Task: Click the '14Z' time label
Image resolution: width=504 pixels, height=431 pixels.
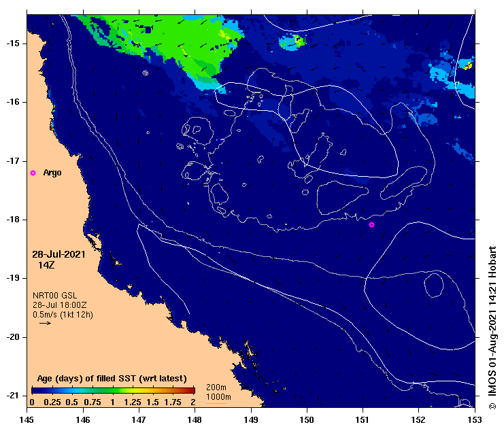Action: pos(46,265)
